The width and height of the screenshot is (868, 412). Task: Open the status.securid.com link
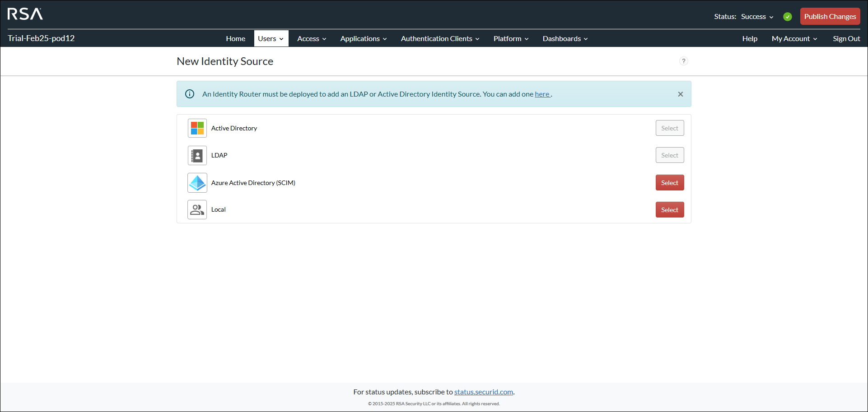tap(483, 392)
